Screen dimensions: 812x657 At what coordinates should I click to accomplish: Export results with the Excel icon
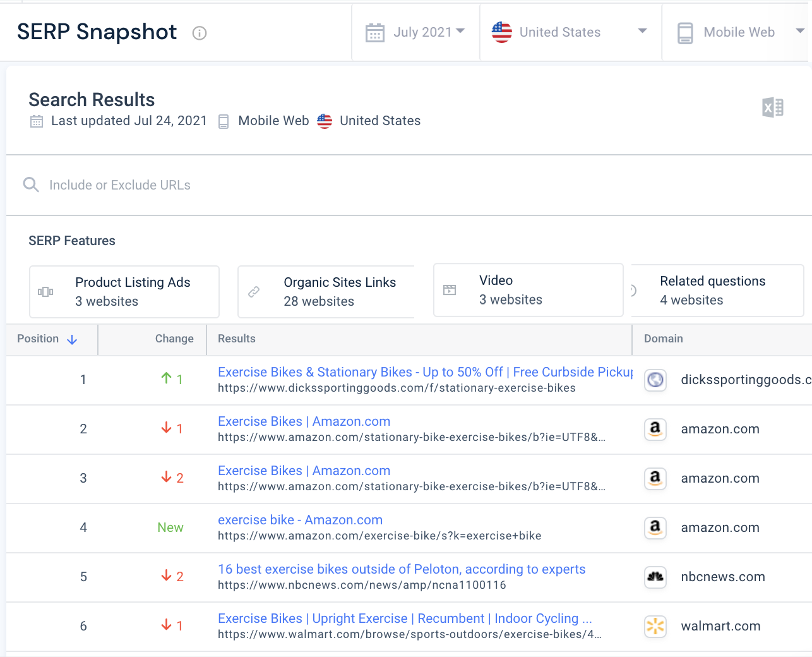[x=773, y=108]
